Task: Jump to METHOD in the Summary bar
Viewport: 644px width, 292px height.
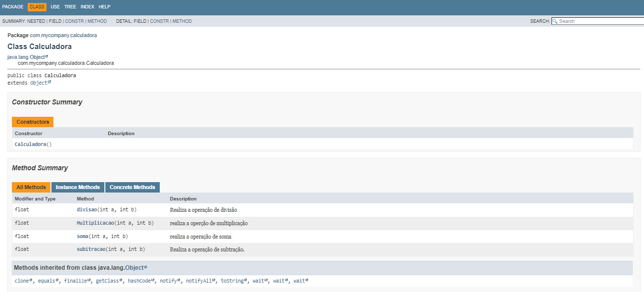Action: (97, 21)
